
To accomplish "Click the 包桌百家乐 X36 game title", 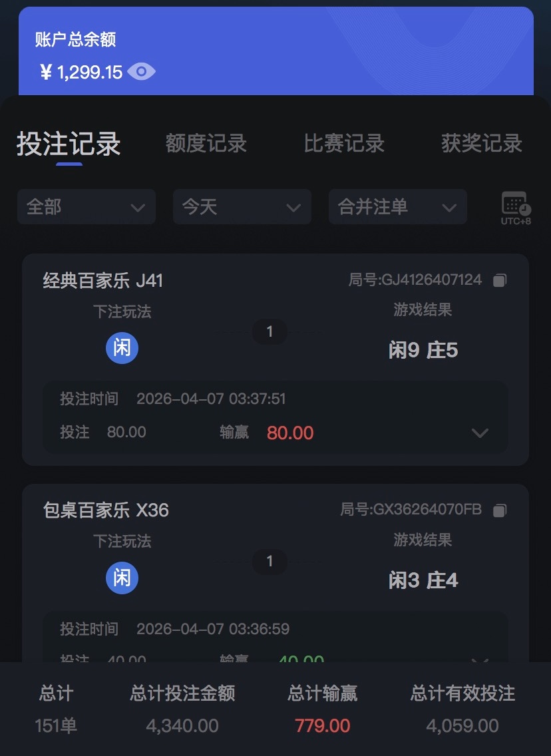I will pos(106,510).
